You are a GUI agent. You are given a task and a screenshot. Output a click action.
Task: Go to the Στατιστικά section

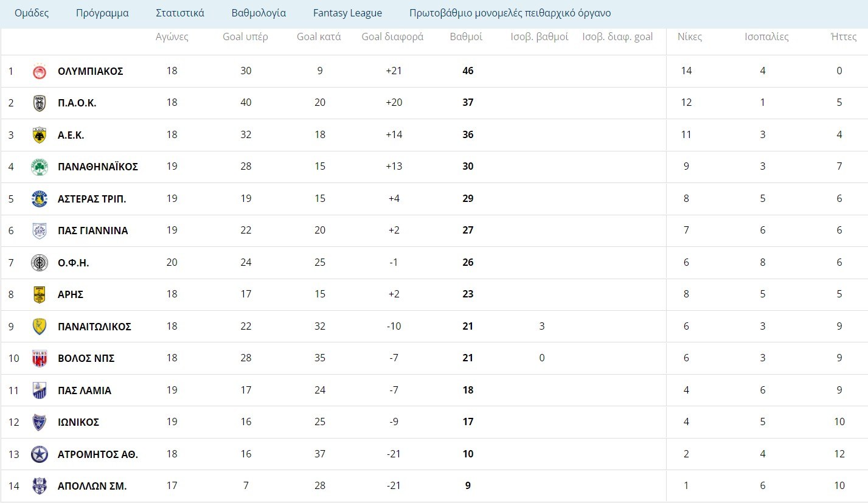[180, 13]
